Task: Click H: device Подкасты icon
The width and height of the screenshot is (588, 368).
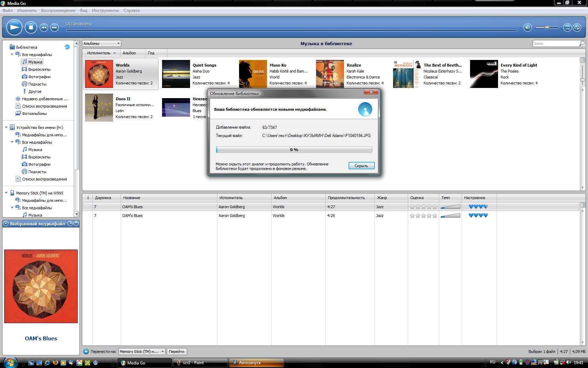Action: pyautogui.click(x=24, y=172)
